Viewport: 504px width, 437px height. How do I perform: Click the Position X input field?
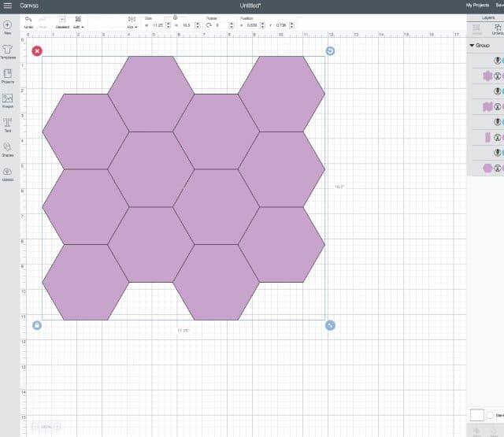click(x=252, y=25)
